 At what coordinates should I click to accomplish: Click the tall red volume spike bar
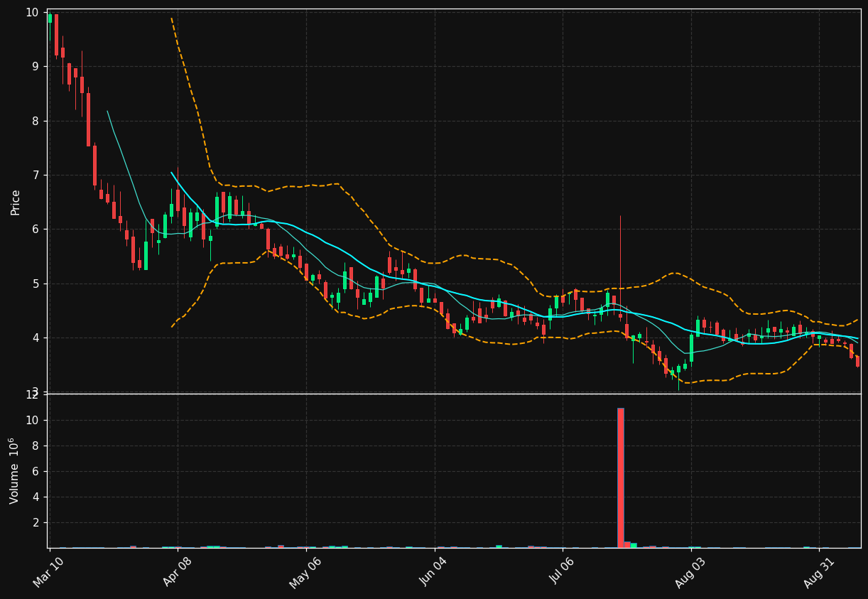click(620, 477)
